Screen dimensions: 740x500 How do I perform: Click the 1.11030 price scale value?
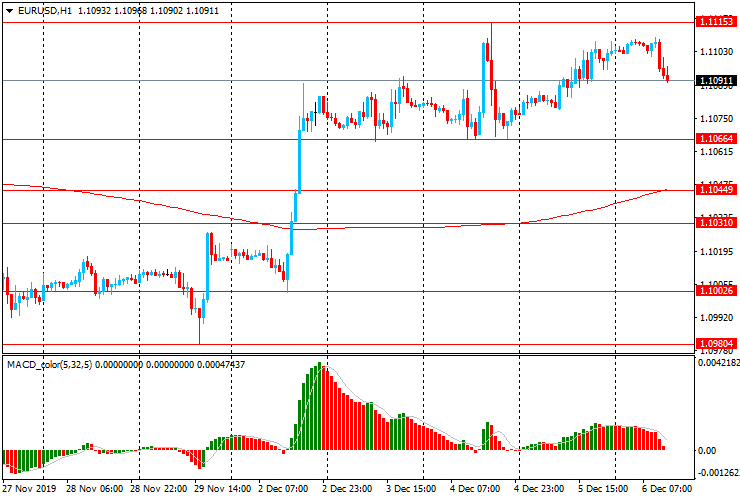pos(716,51)
